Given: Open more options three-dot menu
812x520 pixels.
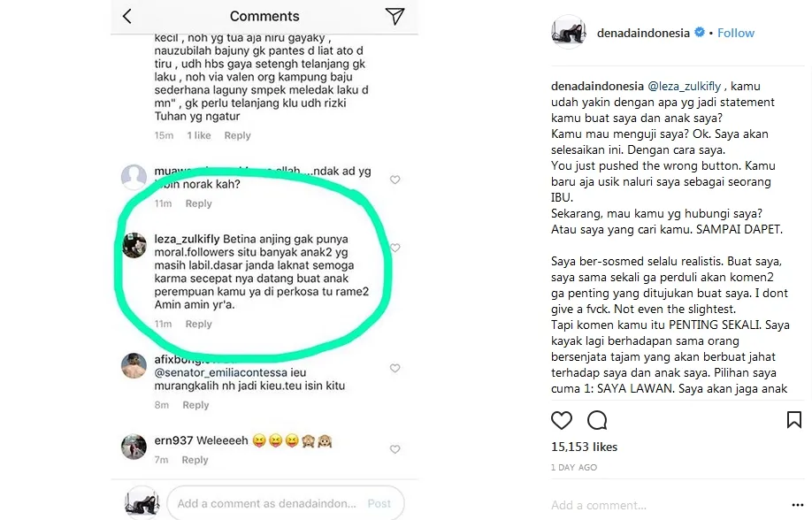Looking at the screenshot, I should [798, 505].
